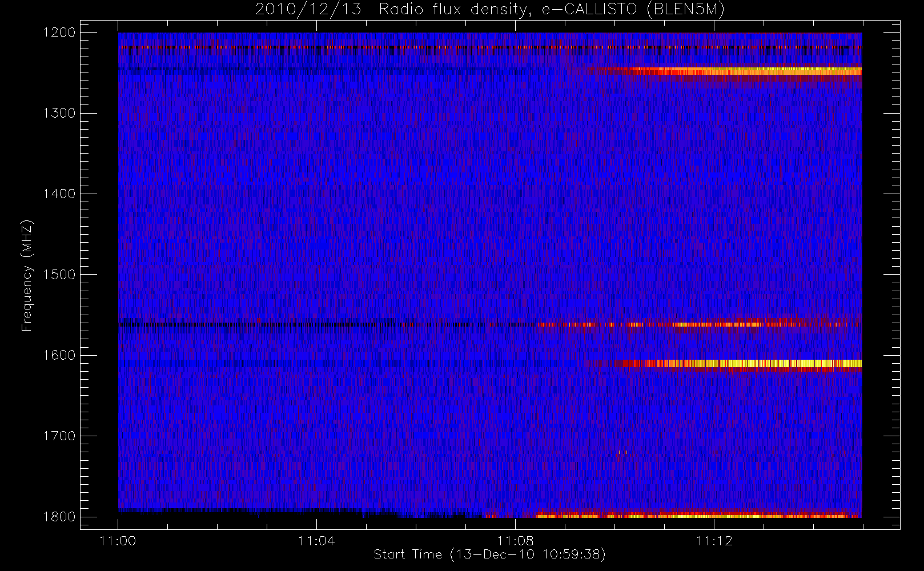Click the 11:08 time axis label
This screenshot has width=924, height=571.
[x=515, y=541]
